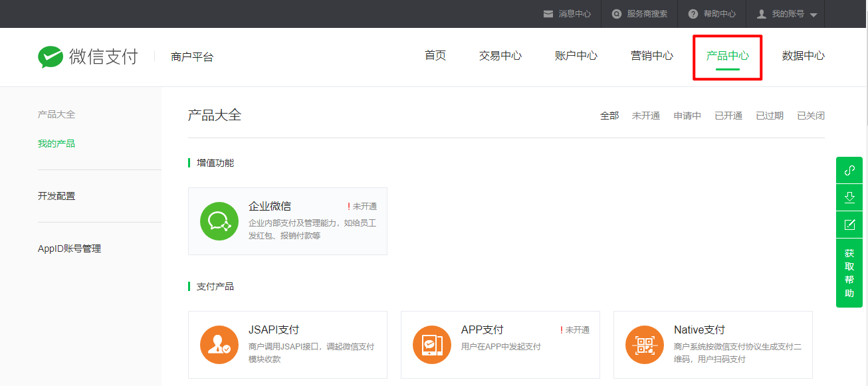Select the 全部 filter
Screen dimensions: 868x386
[x=609, y=116]
